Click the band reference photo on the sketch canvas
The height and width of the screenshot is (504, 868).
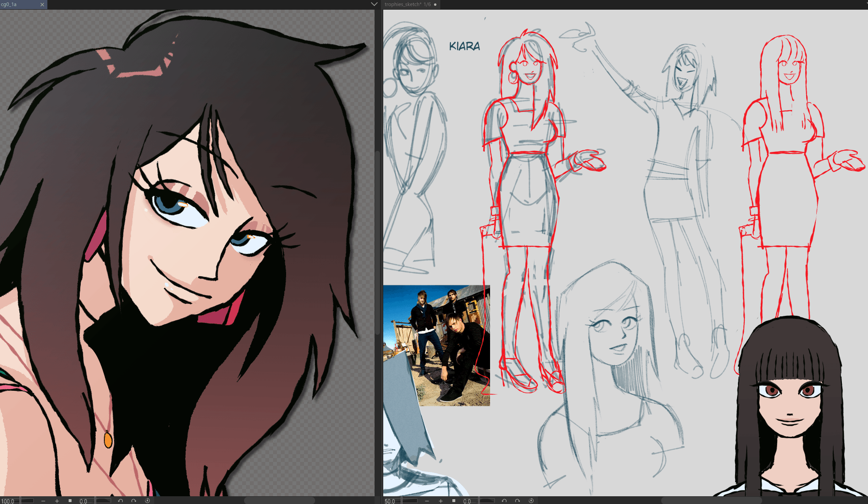point(437,345)
